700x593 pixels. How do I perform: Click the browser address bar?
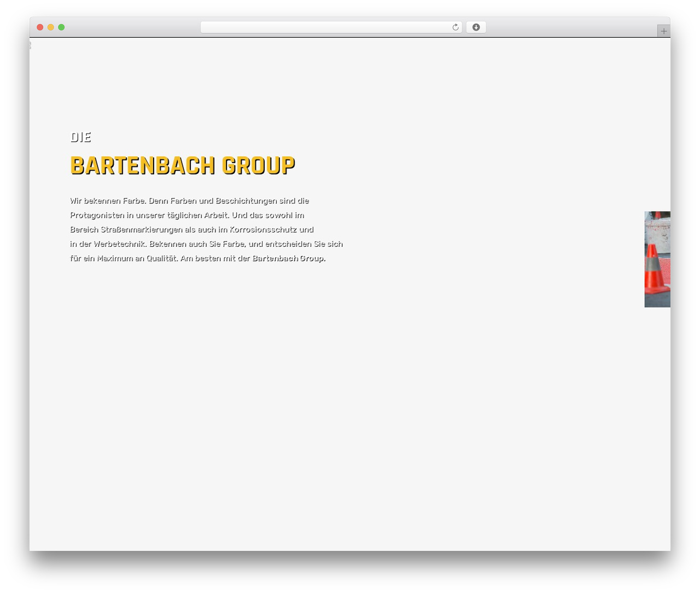click(331, 27)
